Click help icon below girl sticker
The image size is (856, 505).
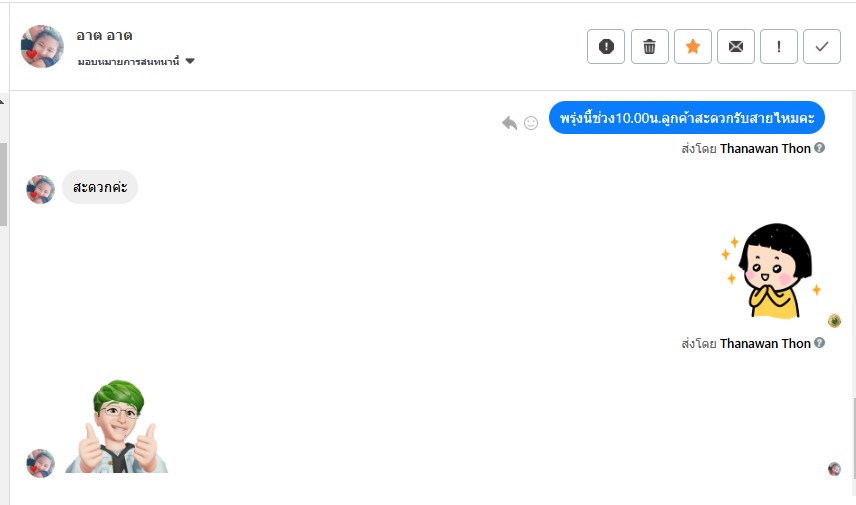[820, 343]
